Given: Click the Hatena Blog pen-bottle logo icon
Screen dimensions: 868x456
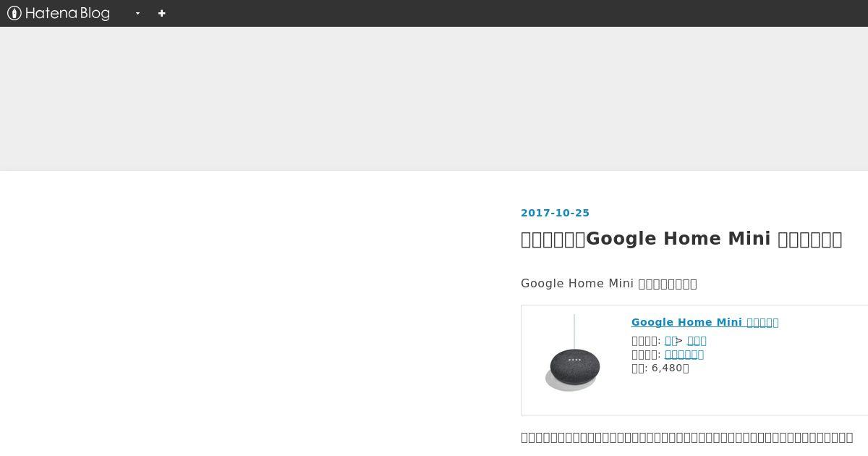Looking at the screenshot, I should (14, 13).
